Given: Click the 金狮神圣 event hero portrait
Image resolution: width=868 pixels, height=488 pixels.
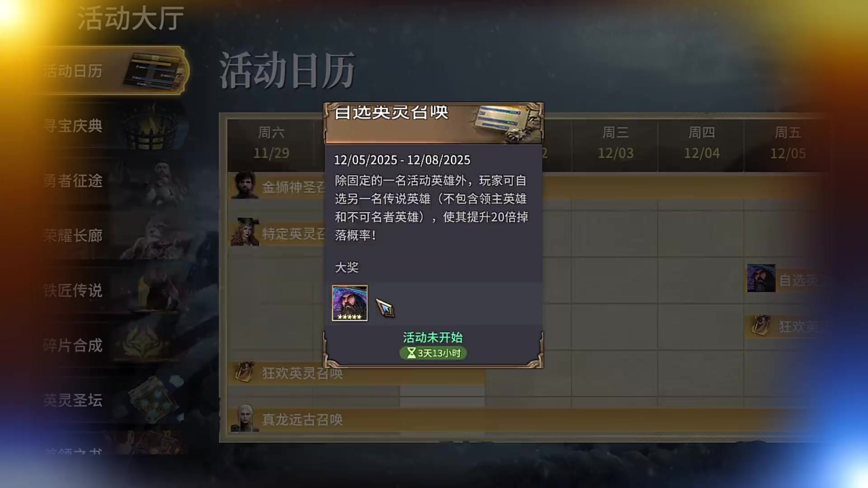Looking at the screenshot, I should [x=245, y=185].
